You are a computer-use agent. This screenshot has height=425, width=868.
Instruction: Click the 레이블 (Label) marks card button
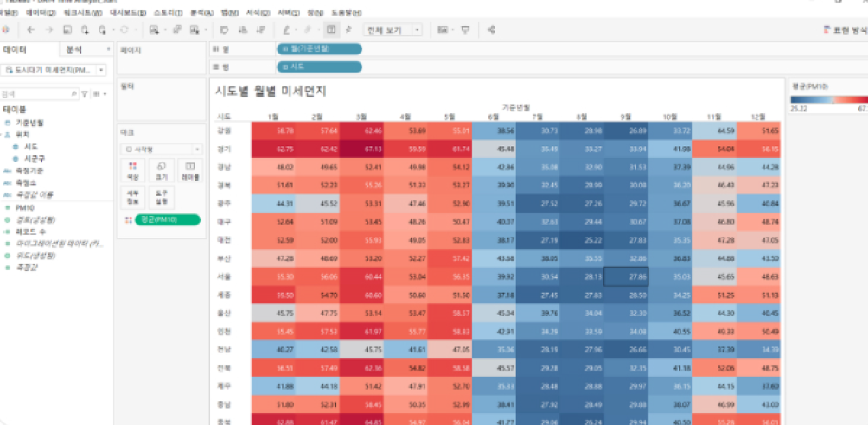coord(189,170)
